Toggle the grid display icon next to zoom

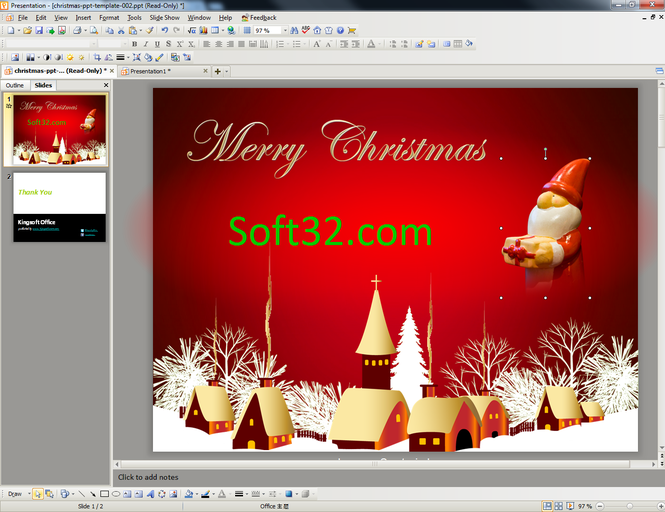pyautogui.click(x=247, y=31)
